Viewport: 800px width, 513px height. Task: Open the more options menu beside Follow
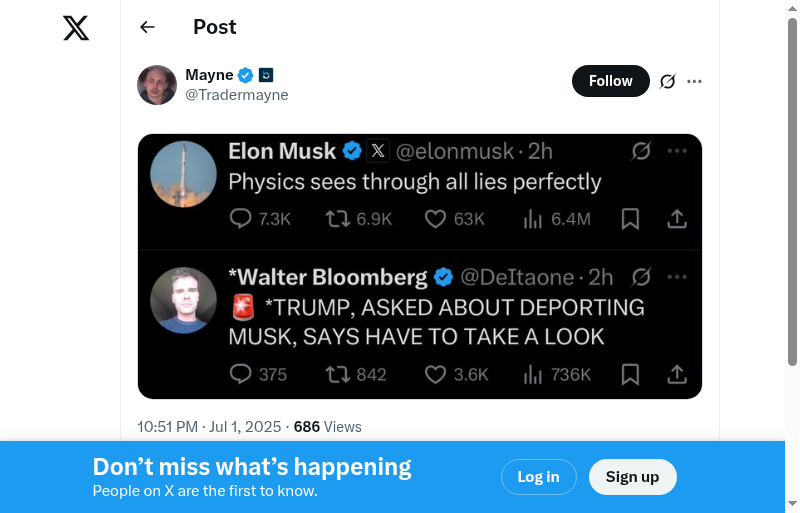click(x=695, y=81)
